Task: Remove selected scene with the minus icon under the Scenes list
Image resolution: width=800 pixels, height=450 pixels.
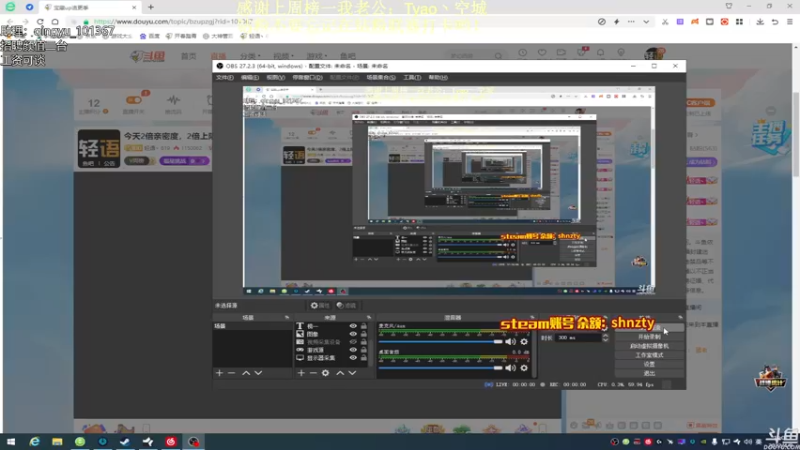Action: [232, 373]
